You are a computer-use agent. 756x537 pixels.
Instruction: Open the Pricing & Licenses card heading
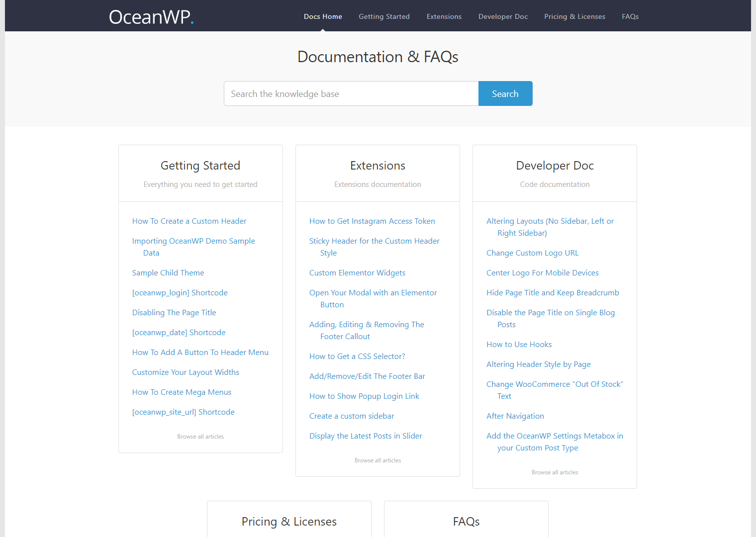tap(289, 522)
